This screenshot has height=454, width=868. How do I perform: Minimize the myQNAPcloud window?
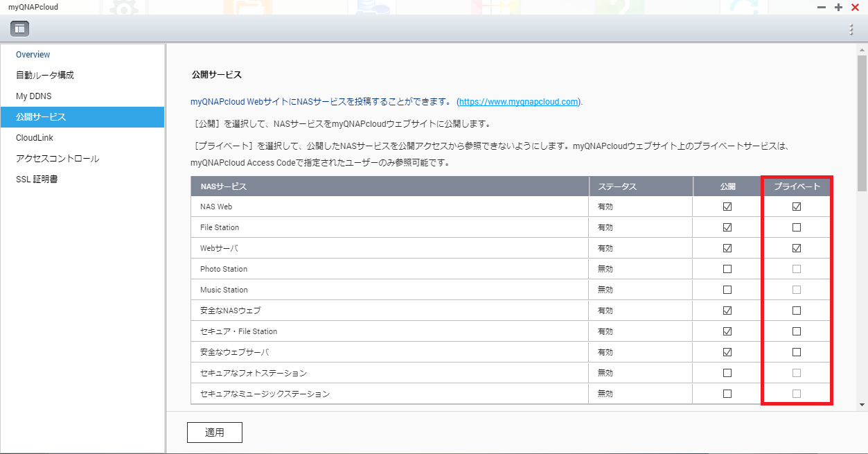coord(822,7)
